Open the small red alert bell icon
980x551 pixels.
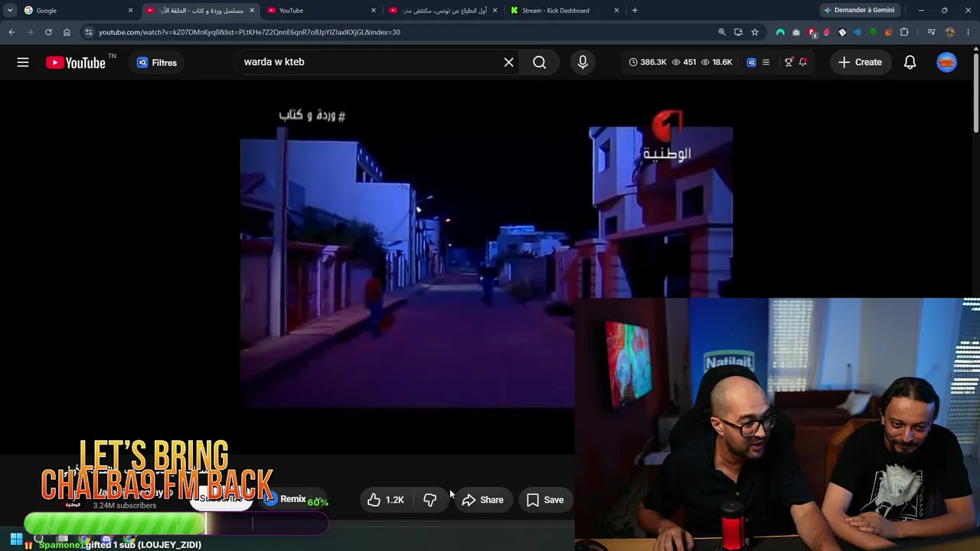802,62
